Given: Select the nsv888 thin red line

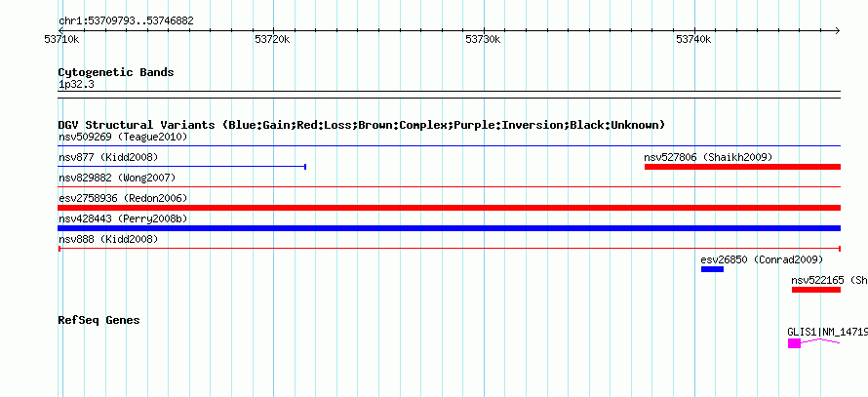Looking at the screenshot, I should coord(450,249).
